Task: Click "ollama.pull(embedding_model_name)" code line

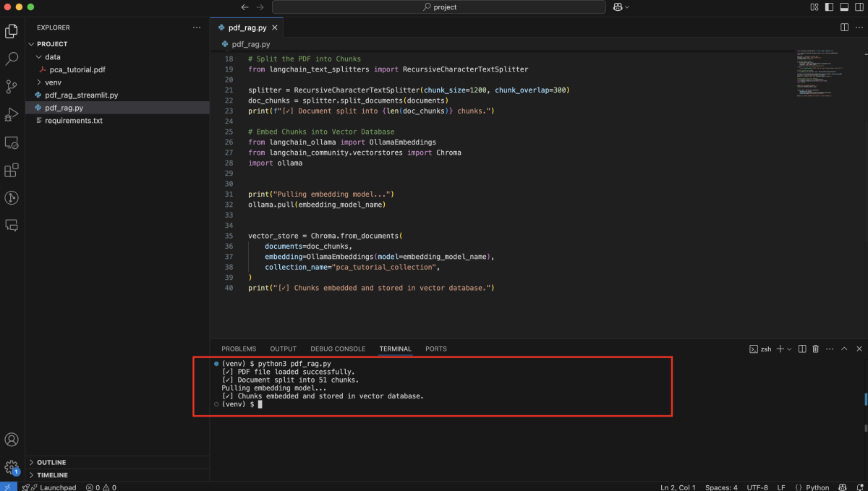Action: [317, 205]
